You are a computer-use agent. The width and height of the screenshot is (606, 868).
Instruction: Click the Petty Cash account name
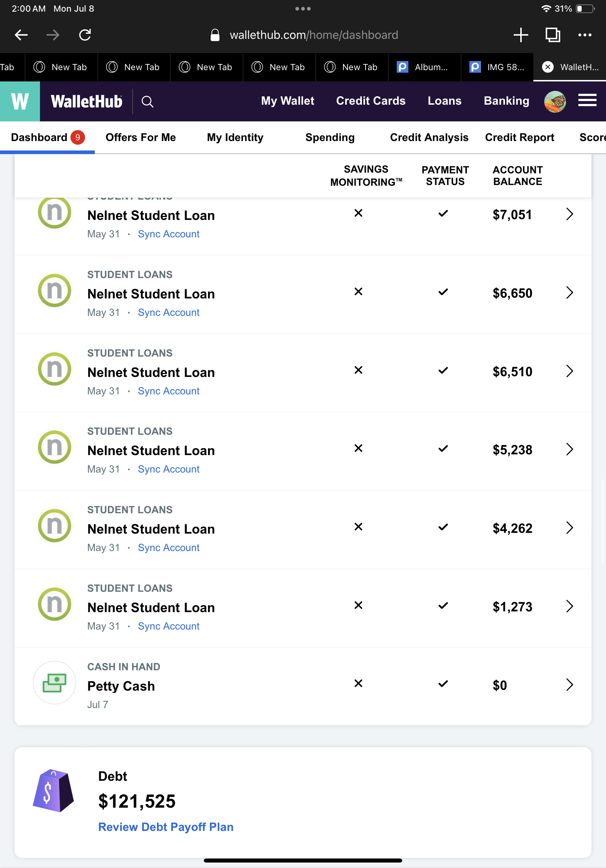coord(121,686)
